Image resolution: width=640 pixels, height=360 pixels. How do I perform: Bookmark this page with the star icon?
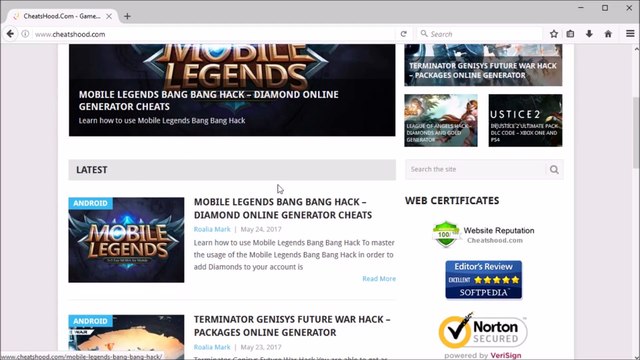553,34
